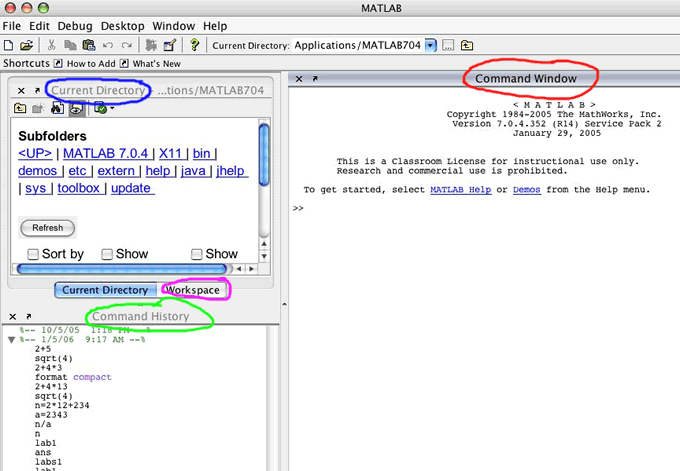This screenshot has height=471, width=680.
Task: Click the Copy icon in the main toolbar
Action: tap(70, 45)
